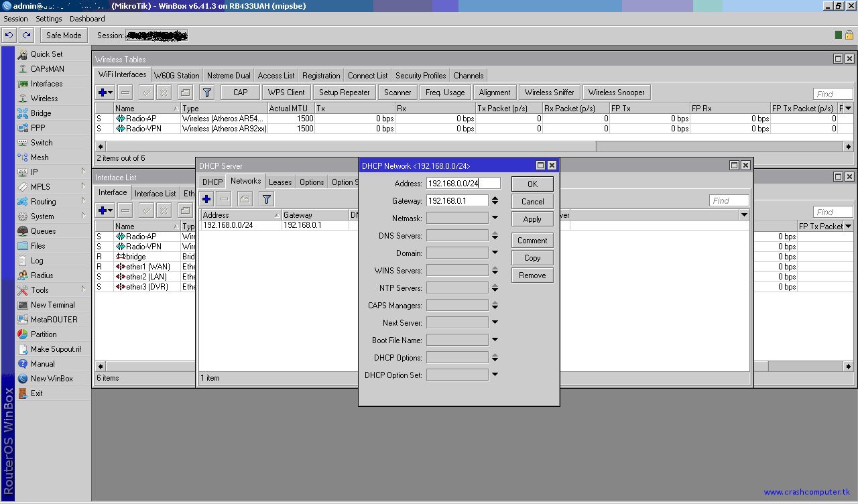Viewport: 858px width, 504px height.
Task: Click the Scanner button in Wireless Tables
Action: click(x=397, y=92)
